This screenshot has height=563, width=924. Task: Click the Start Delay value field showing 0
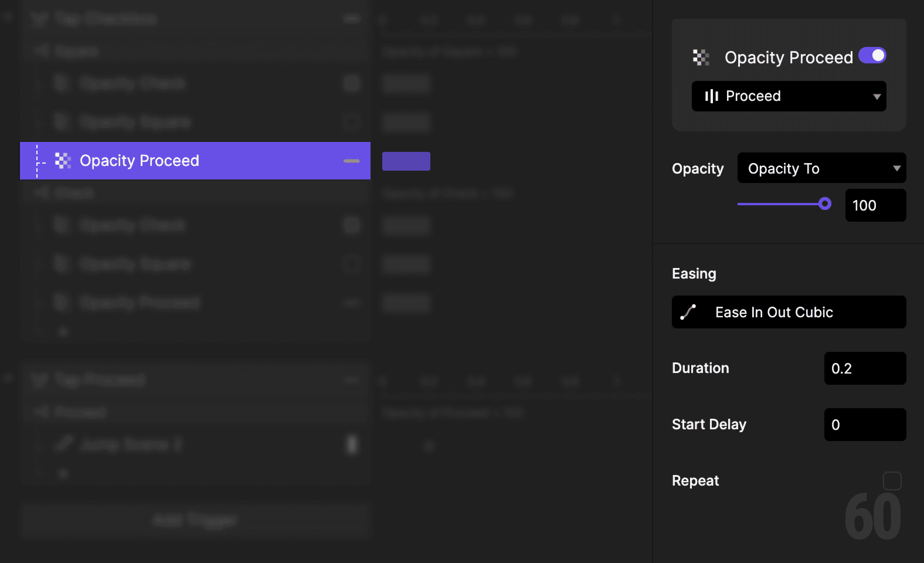[x=865, y=425]
